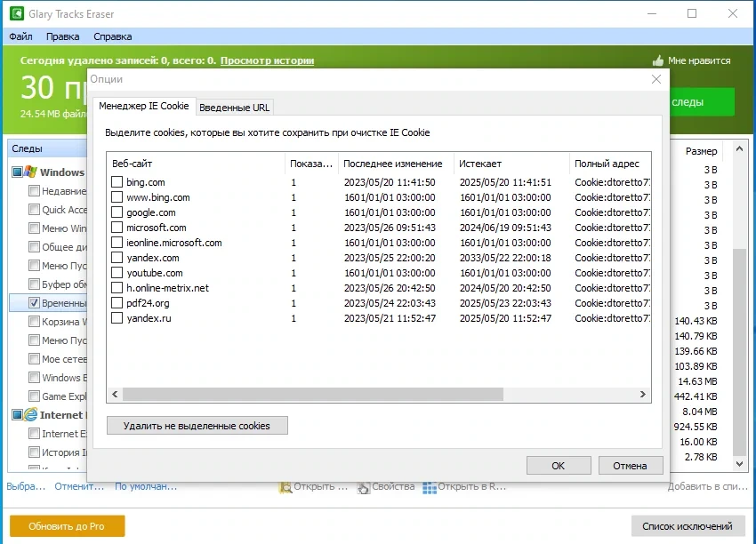Sort by the Истекает column header
The width and height of the screenshot is (756, 544).
click(x=511, y=164)
